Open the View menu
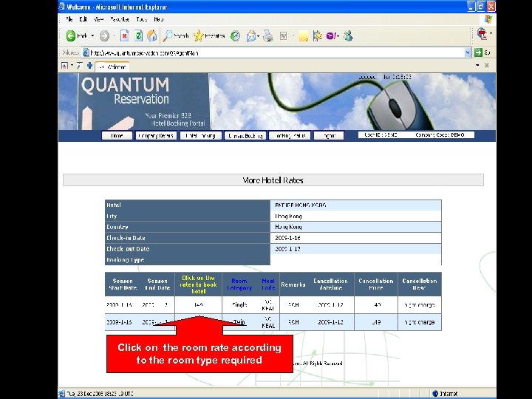This screenshot has height=399, width=532. coord(99,19)
